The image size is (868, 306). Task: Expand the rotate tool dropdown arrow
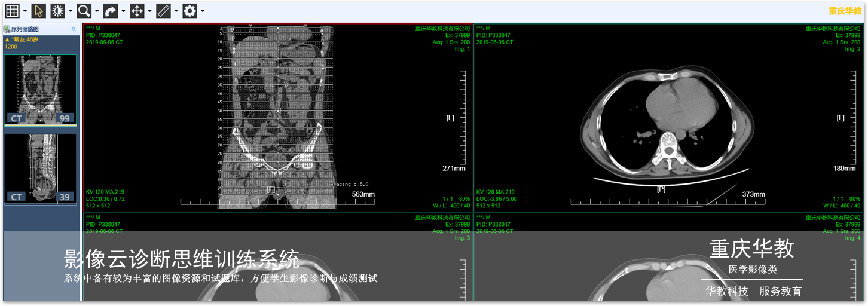pyautogui.click(x=124, y=11)
